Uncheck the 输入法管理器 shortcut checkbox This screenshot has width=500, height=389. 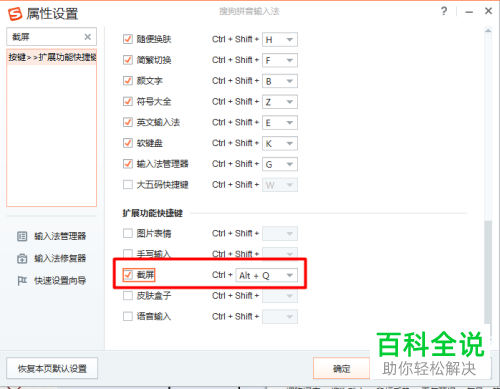click(128, 164)
